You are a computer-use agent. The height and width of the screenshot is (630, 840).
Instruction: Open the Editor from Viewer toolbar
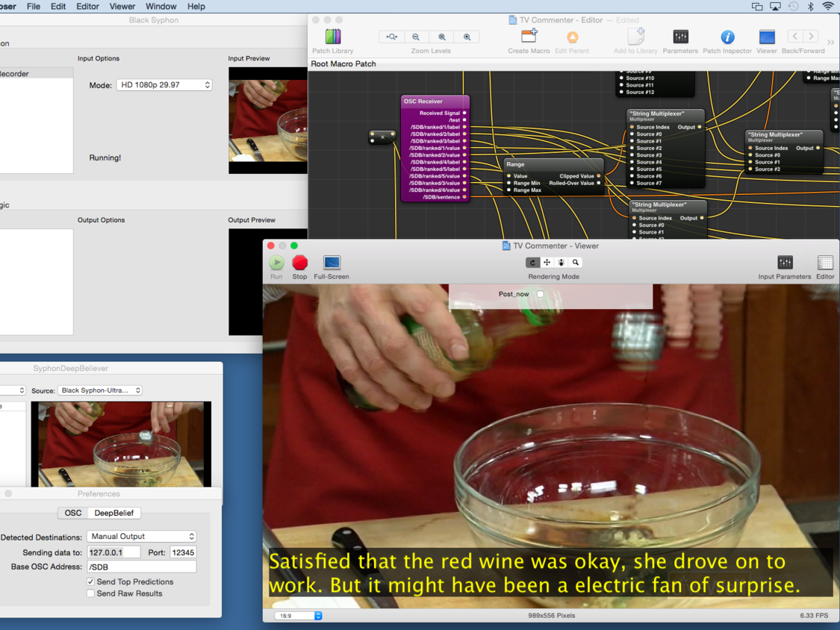coord(825,263)
